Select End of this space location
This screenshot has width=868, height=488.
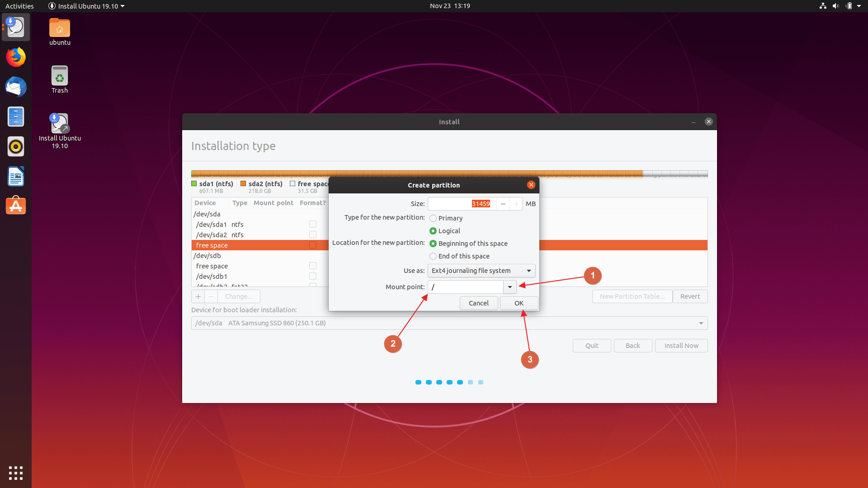pyautogui.click(x=433, y=256)
